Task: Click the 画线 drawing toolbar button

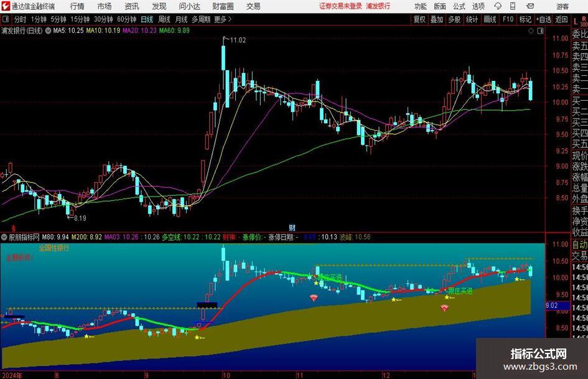Action: [490, 19]
